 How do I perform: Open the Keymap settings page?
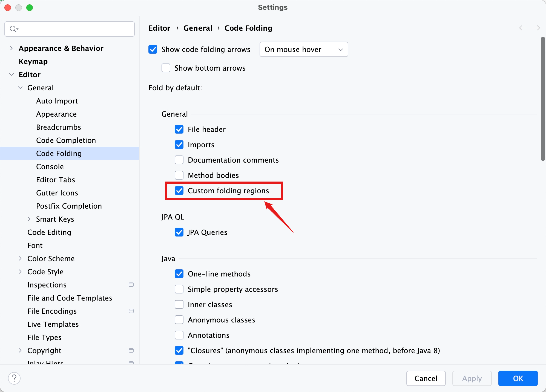(33, 61)
